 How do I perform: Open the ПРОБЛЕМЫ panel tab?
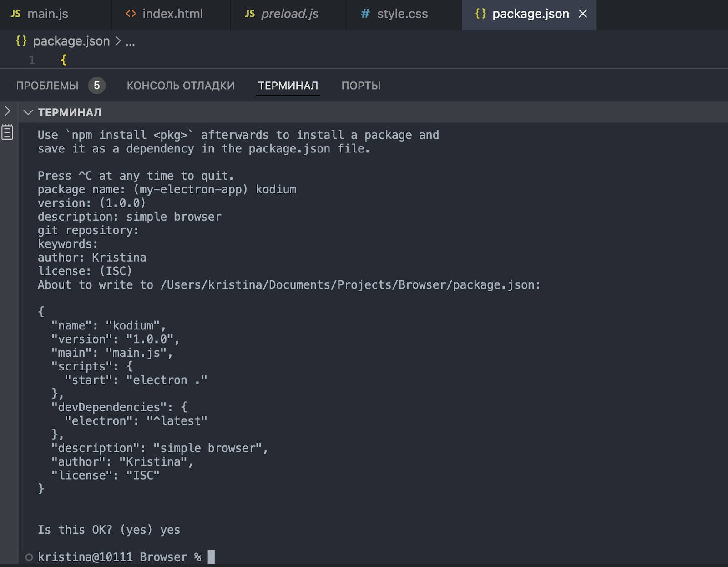[47, 86]
